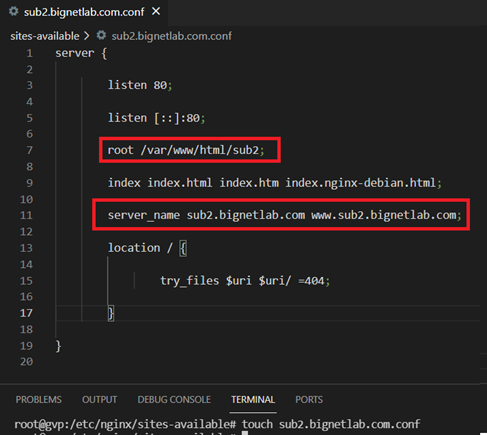This screenshot has height=435, width=487.
Task: Click gear icon on sub2.bignetlab.com.conf tab
Action: (x=14, y=12)
